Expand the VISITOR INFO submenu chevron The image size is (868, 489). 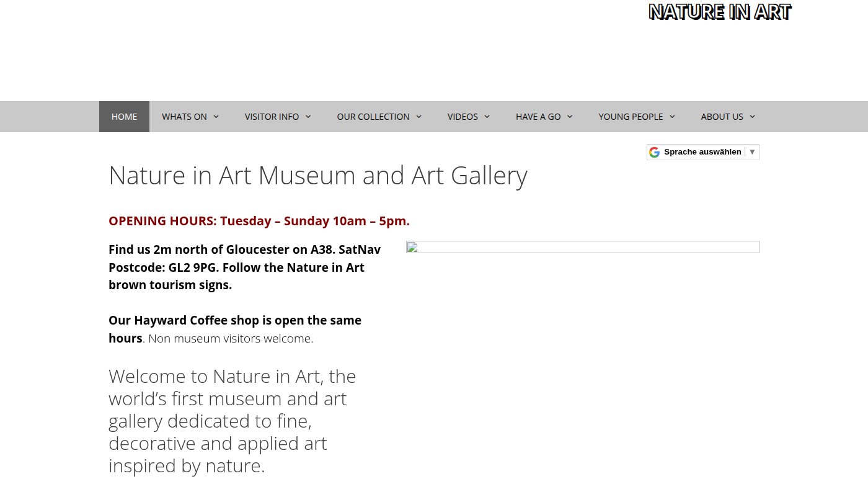(x=308, y=117)
